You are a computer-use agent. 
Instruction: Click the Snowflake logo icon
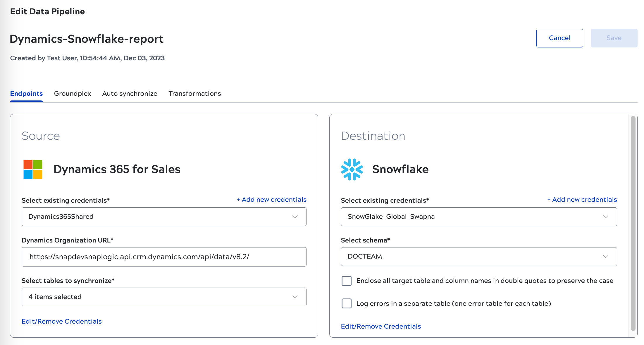click(352, 169)
